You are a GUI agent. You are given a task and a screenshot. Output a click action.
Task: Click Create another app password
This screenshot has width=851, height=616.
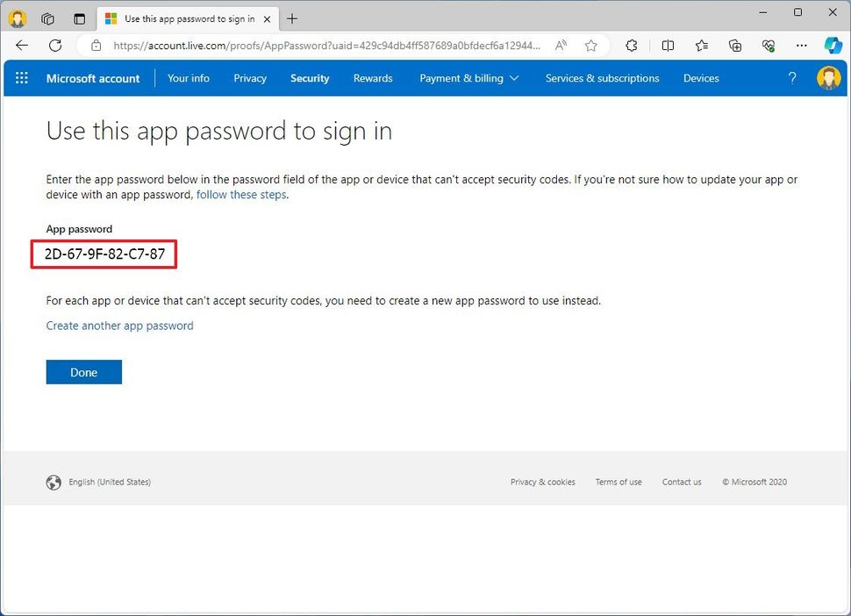click(x=119, y=326)
